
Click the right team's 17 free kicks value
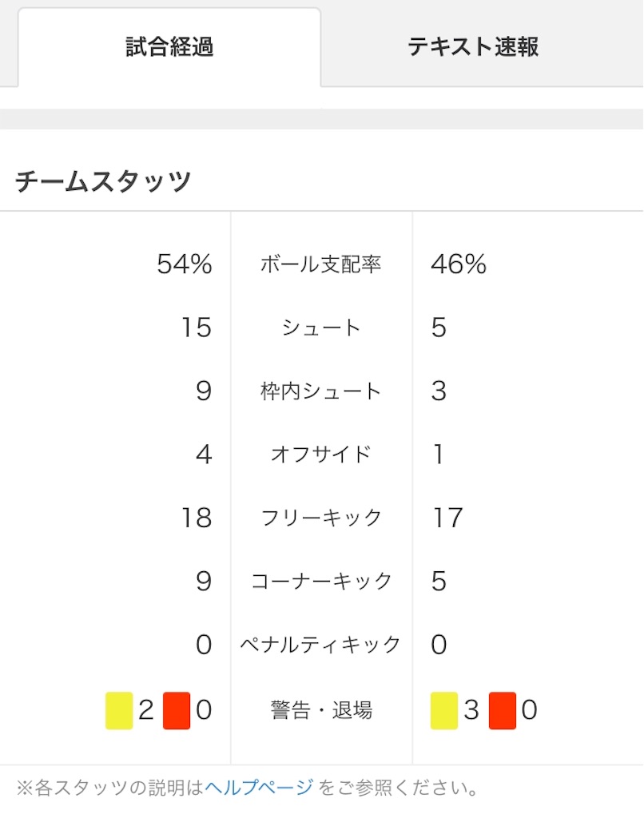447,518
